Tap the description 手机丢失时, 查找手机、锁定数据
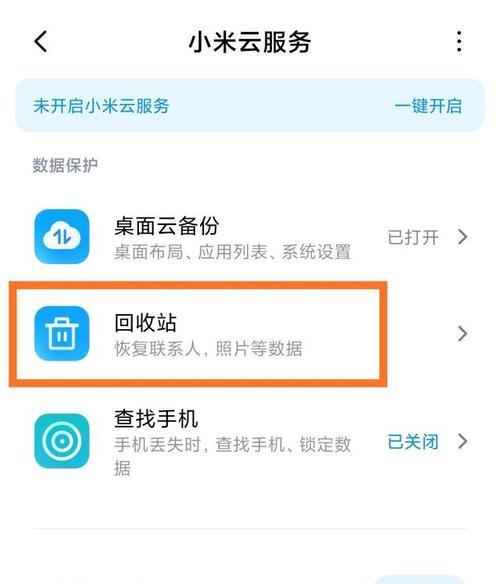 point(232,456)
